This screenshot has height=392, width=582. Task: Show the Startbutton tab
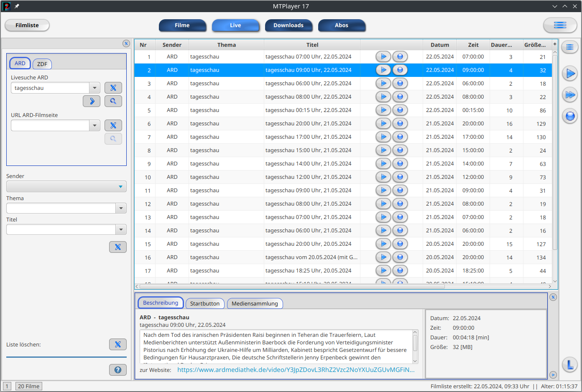click(x=205, y=303)
